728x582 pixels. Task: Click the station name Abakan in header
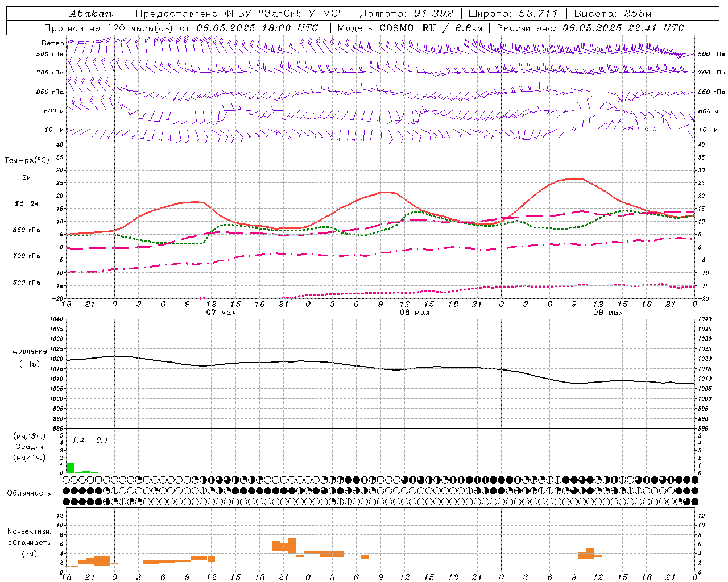click(x=91, y=14)
